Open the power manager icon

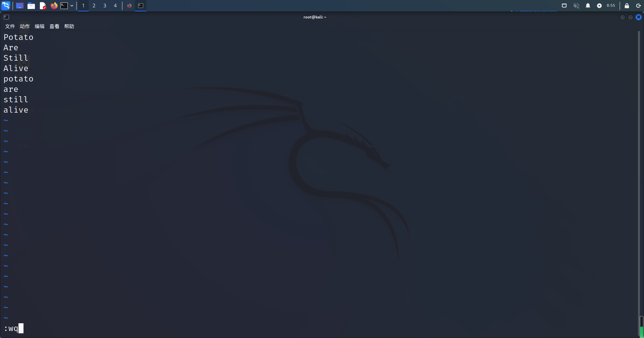click(599, 6)
